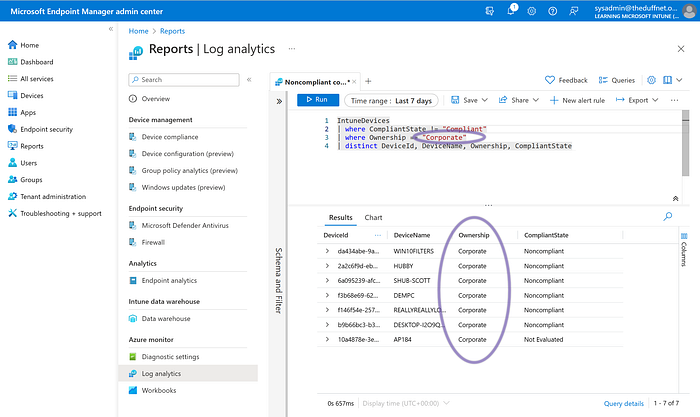Open the more options ellipsis in query toolbar
700x417 pixels.
[674, 100]
